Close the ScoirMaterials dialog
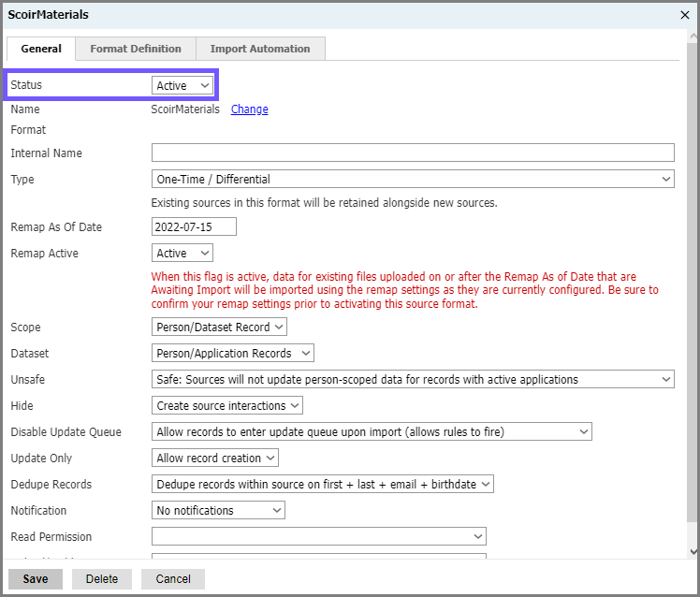700x597 pixels. (684, 15)
